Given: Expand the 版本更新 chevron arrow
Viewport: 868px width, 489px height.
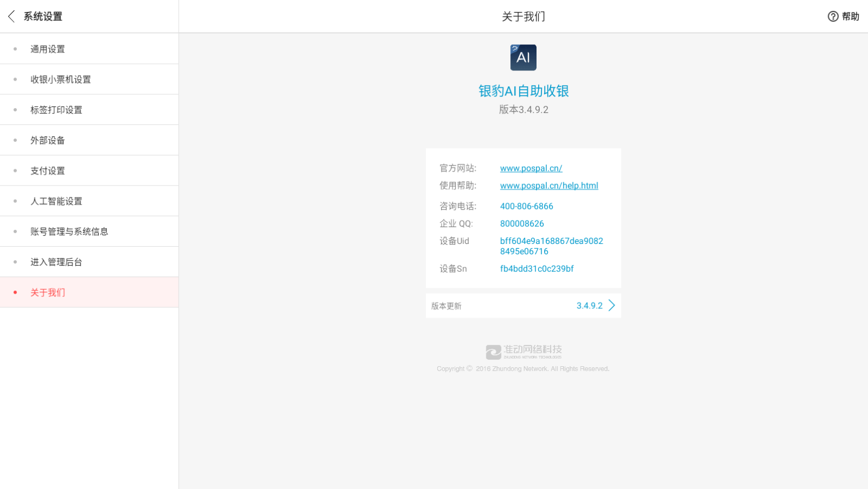Looking at the screenshot, I should 612,306.
